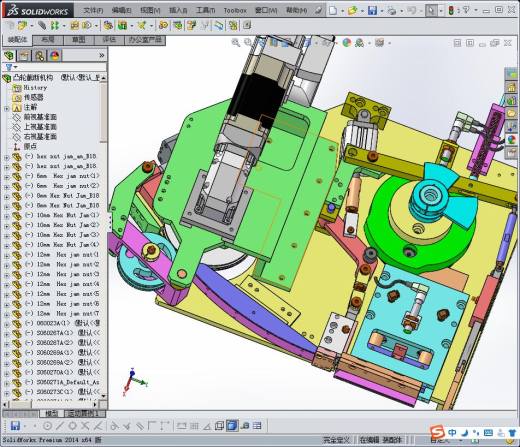Open the ConfigurationManager tab icon

[39, 55]
